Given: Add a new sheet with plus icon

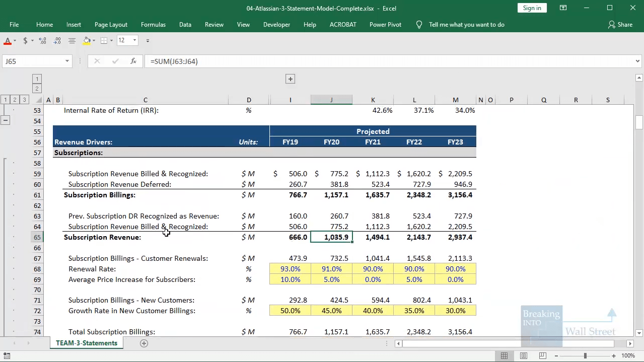Looking at the screenshot, I should click(144, 343).
